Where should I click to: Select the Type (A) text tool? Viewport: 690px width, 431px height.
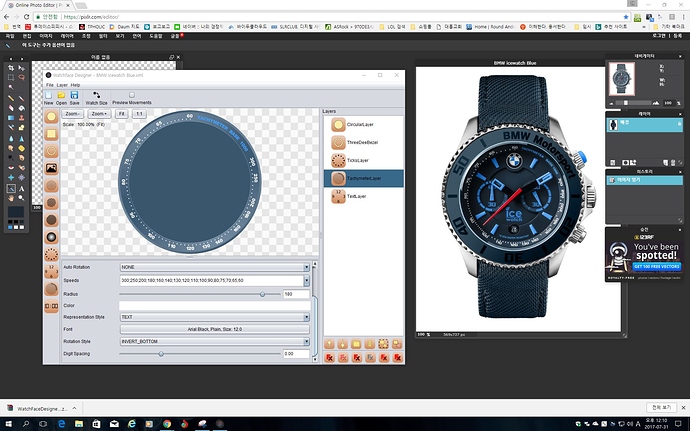pos(21,188)
